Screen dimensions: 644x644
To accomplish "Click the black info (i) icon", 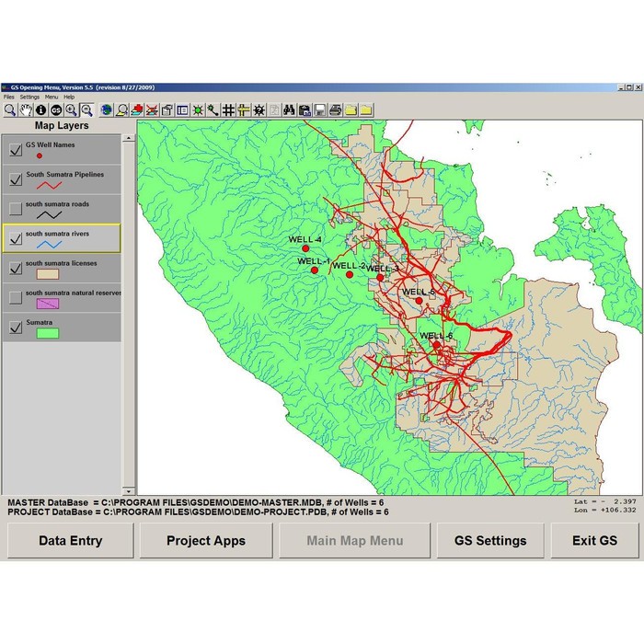I will point(40,110).
